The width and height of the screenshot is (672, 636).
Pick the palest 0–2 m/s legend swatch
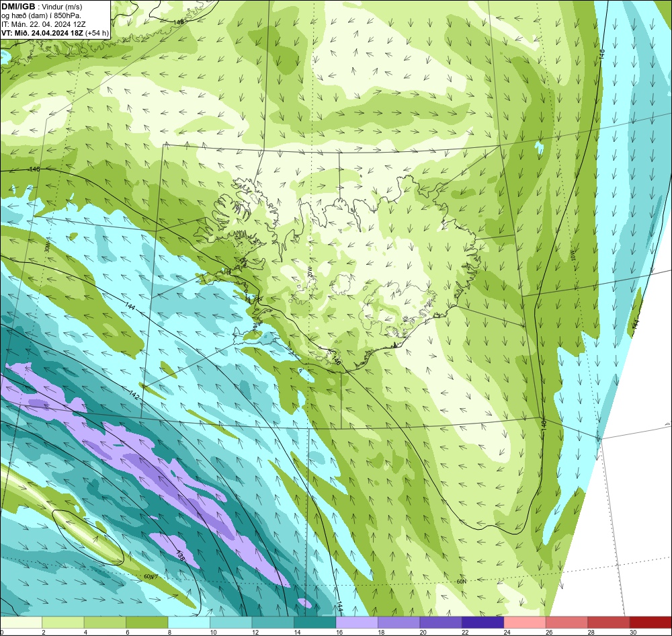point(21,623)
